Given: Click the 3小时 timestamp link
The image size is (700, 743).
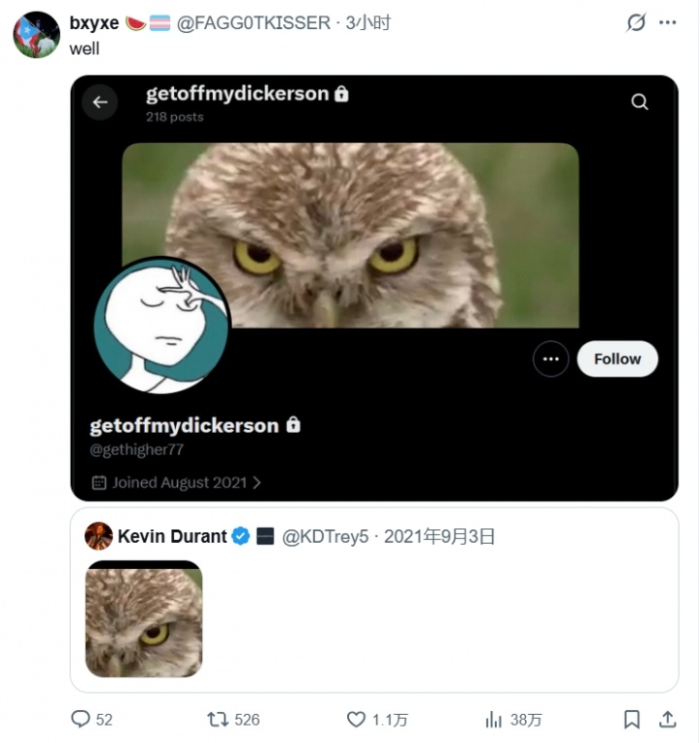Looking at the screenshot, I should click(368, 22).
